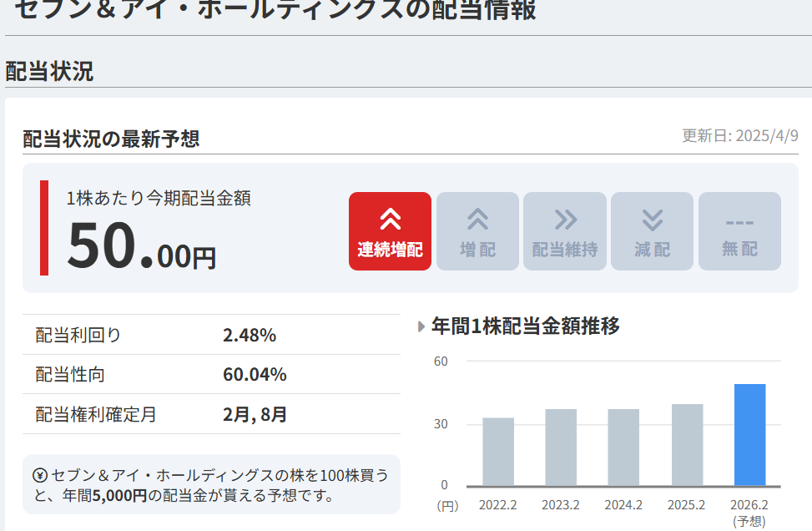Image resolution: width=812 pixels, height=531 pixels.
Task: Click the 配当性向 row label
Action: coord(70,375)
